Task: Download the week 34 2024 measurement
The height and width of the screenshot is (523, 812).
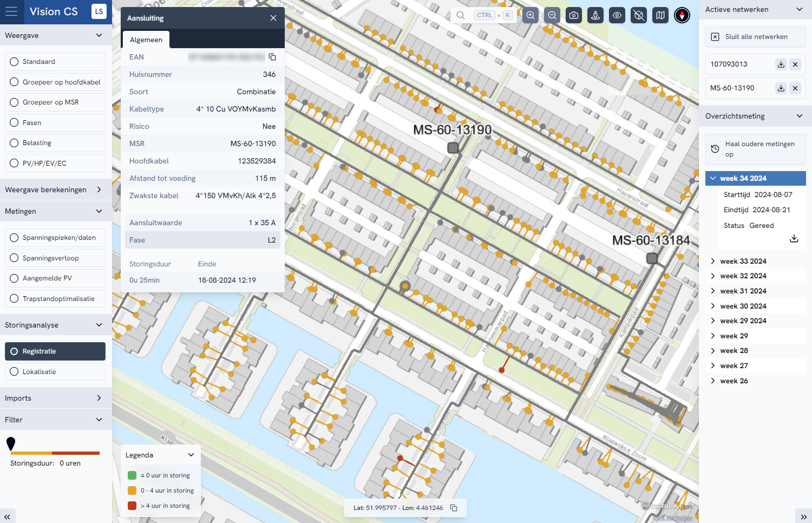Action: point(794,239)
